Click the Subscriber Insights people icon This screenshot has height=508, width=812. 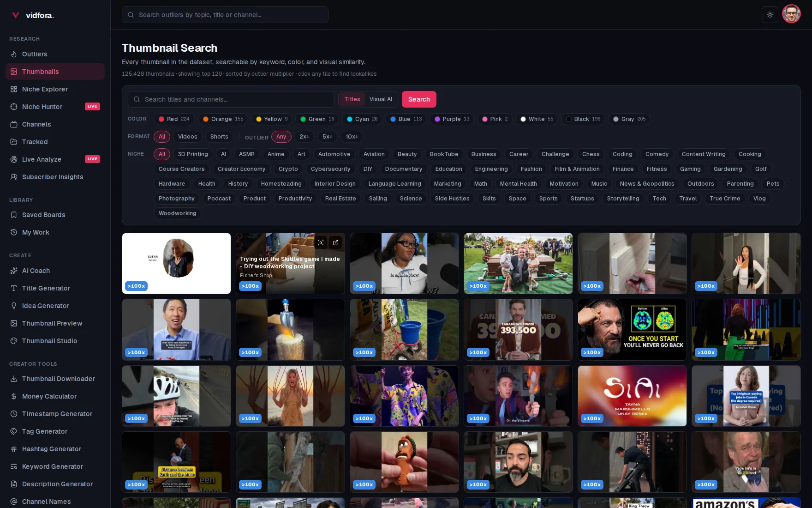[14, 177]
